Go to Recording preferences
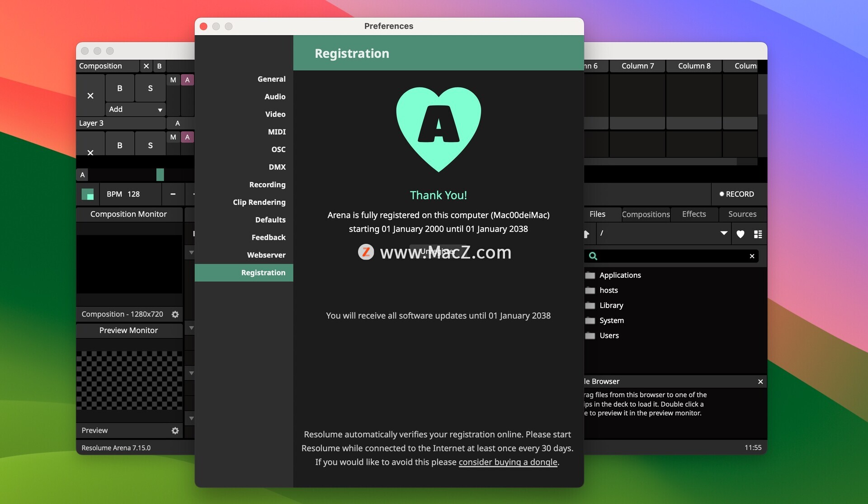The image size is (868, 504). click(x=267, y=185)
